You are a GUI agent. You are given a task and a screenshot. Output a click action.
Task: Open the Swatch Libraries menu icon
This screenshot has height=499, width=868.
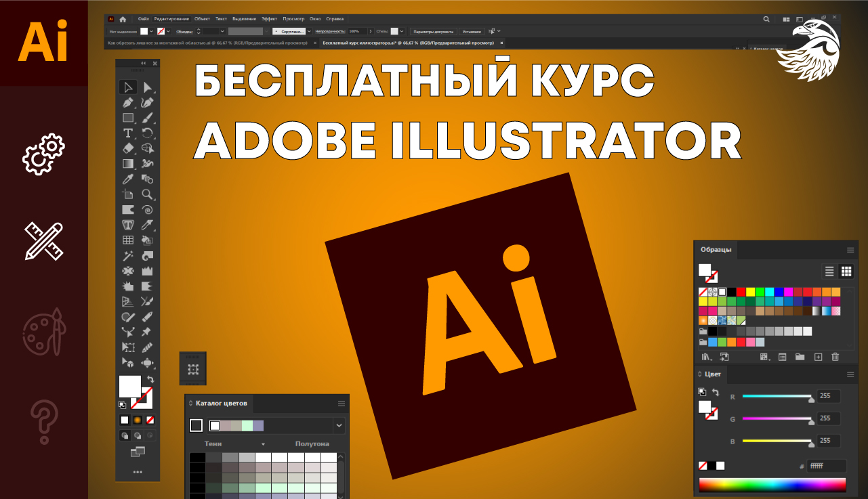[x=705, y=357]
